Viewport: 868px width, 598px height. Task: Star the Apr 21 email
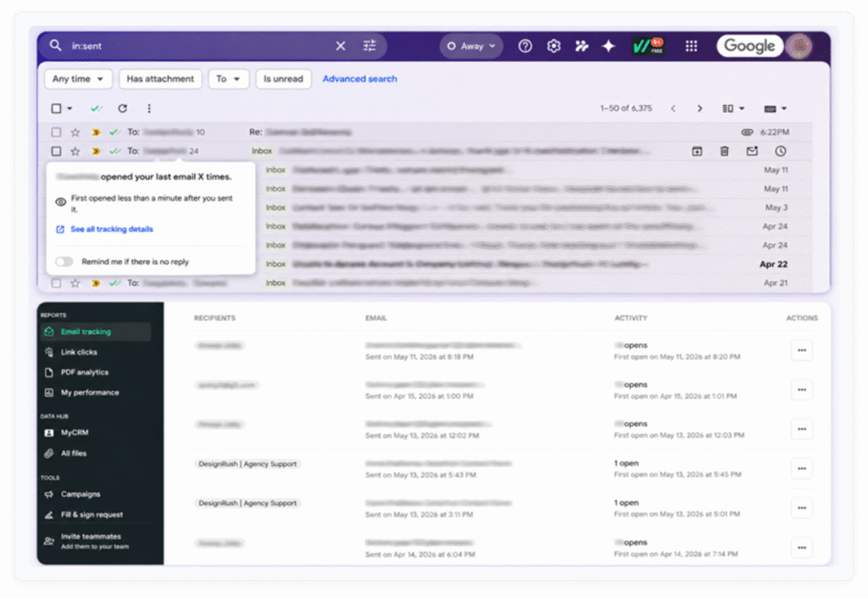[x=75, y=283]
